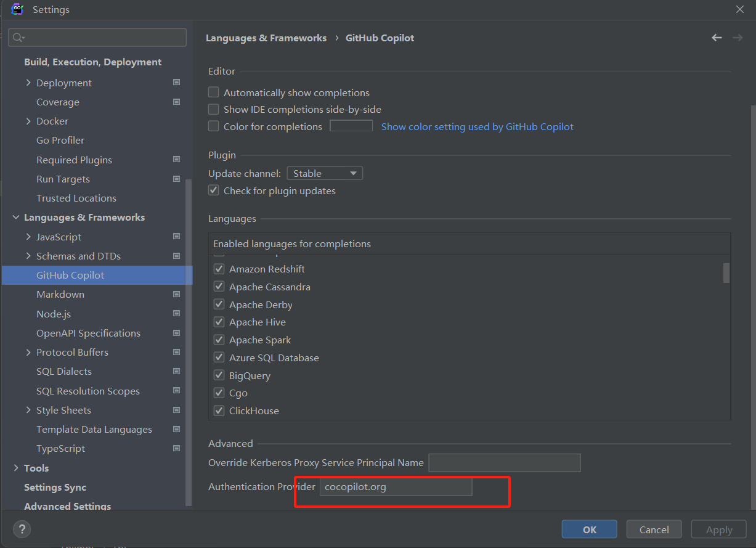The image size is (756, 548).
Task: Click the OK button
Action: click(x=590, y=530)
